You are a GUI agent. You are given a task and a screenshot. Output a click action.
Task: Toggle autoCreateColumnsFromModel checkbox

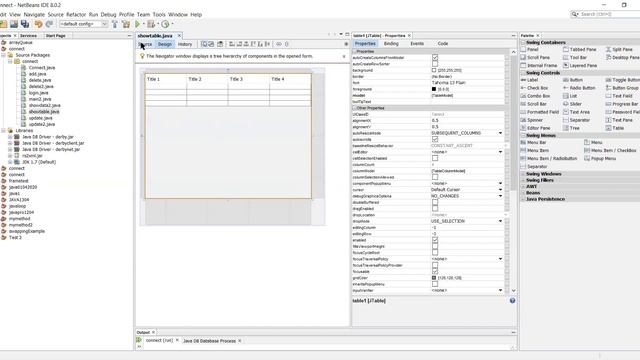pos(435,58)
